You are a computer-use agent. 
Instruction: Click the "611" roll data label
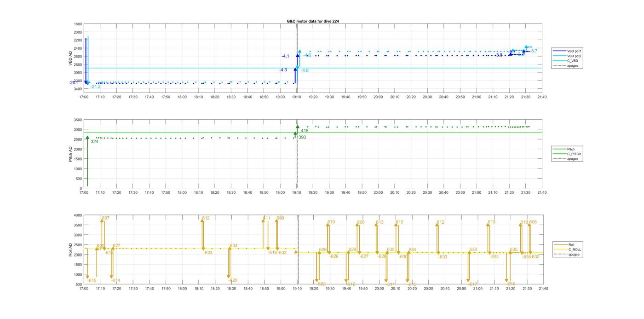pos(267,218)
